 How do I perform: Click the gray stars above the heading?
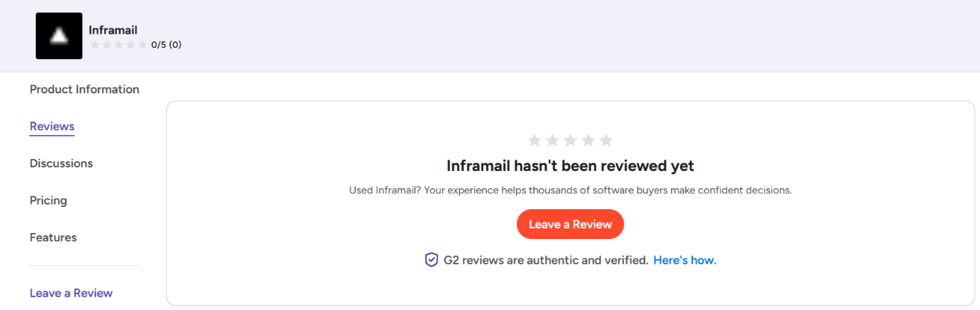point(571,140)
